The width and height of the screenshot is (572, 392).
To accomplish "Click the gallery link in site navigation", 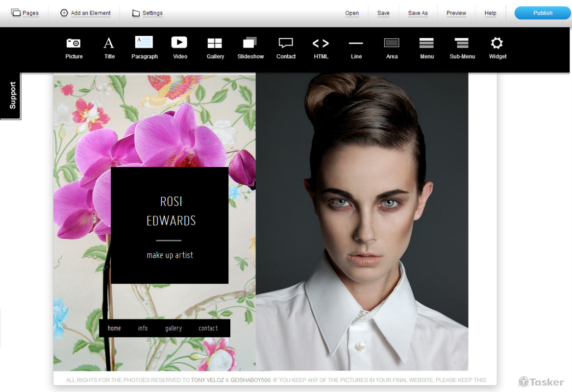I will [174, 328].
